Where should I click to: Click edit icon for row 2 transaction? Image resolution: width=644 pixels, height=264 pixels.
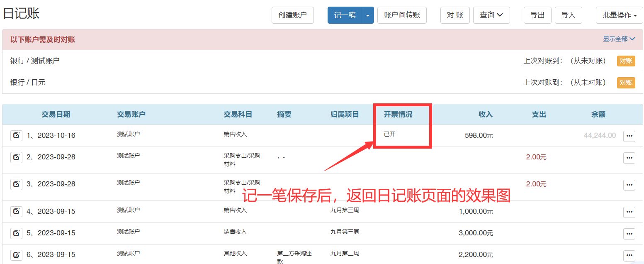(16, 157)
